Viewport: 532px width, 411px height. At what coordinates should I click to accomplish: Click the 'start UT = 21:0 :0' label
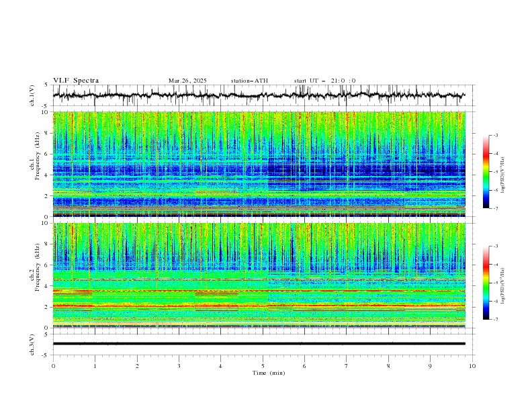(324, 81)
